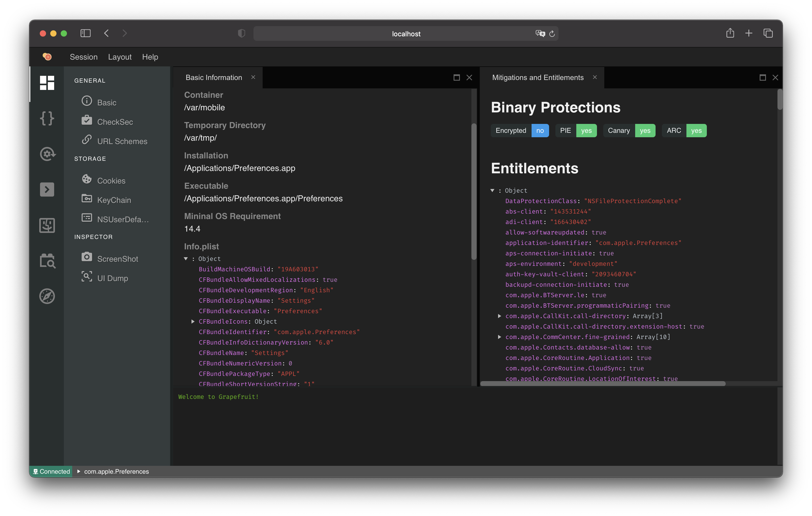Click the terminal arrow sidebar icon

(47, 190)
